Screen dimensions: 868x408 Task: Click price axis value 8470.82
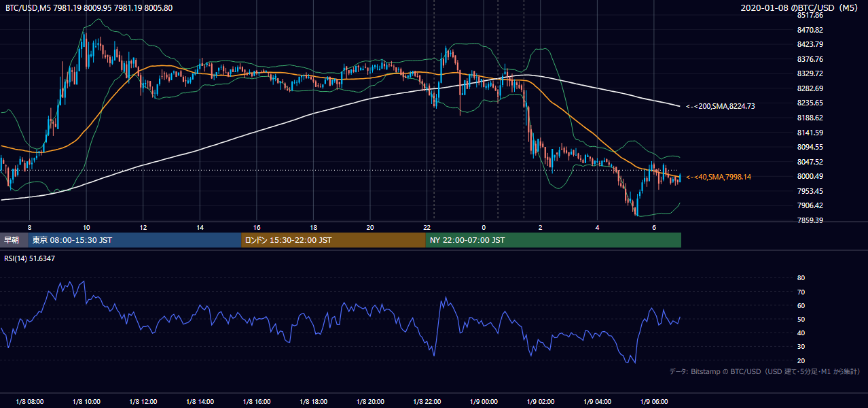click(x=810, y=30)
